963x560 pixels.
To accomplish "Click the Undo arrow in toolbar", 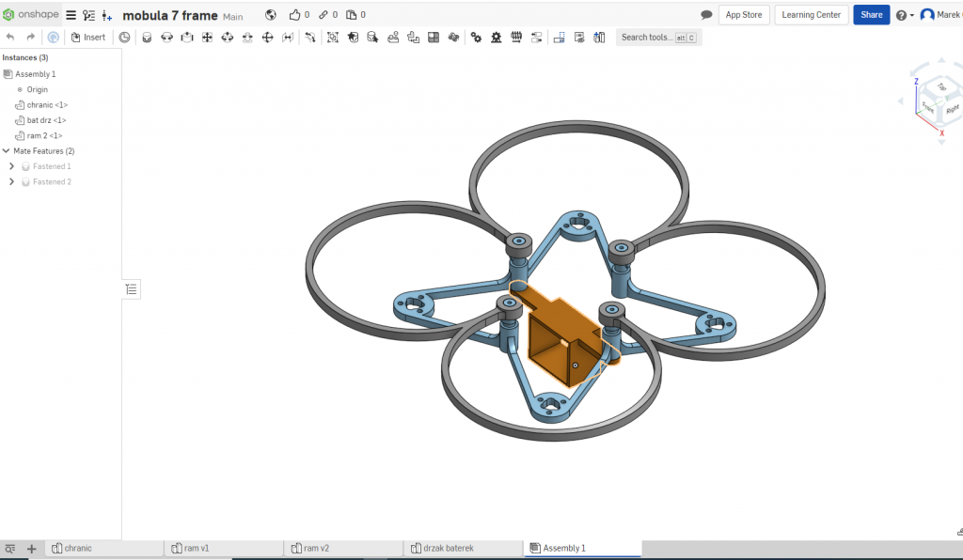I will pyautogui.click(x=10, y=38).
